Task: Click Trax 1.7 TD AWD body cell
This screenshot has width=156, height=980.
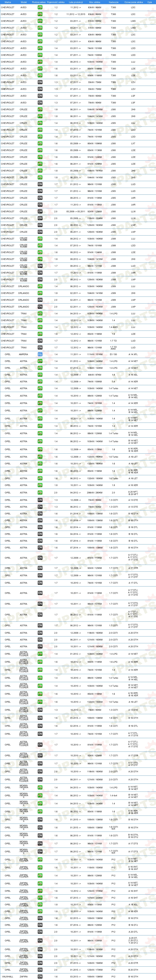Action: click(114, 348)
